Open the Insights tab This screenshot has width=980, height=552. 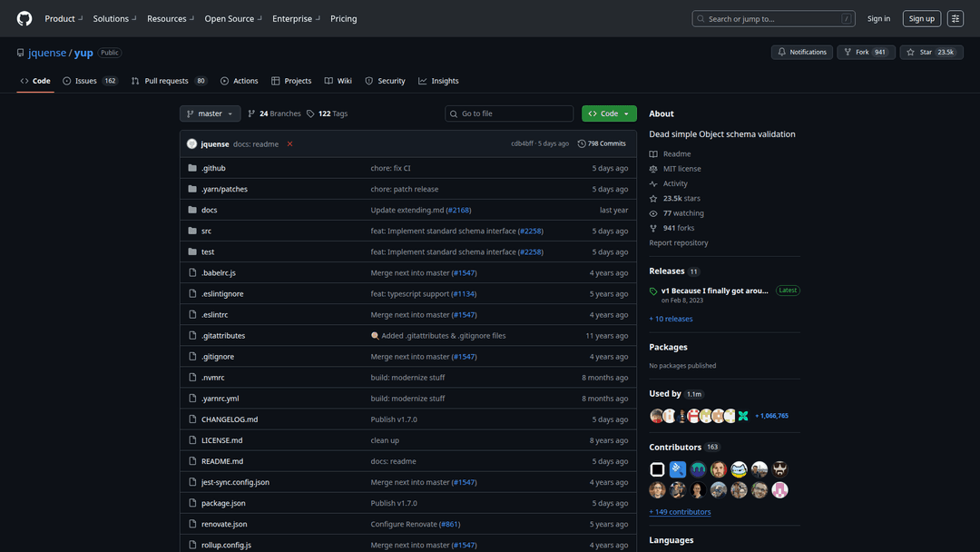point(438,81)
